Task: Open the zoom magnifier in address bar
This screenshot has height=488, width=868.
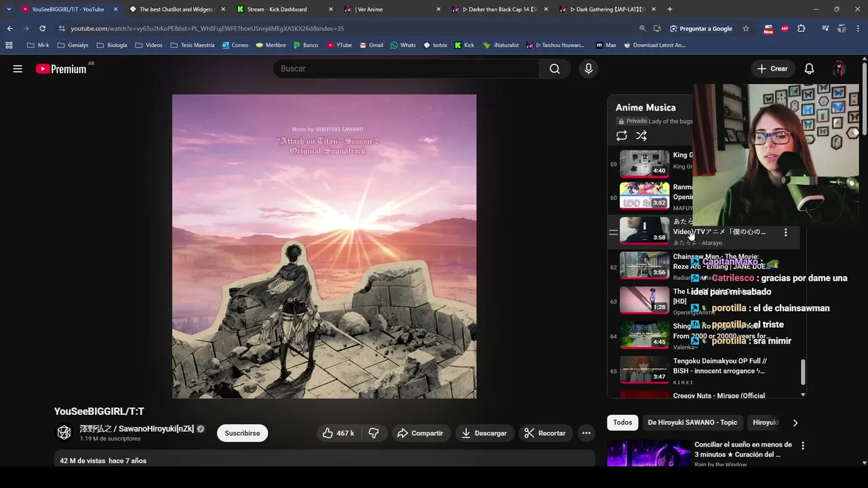Action: point(642,28)
